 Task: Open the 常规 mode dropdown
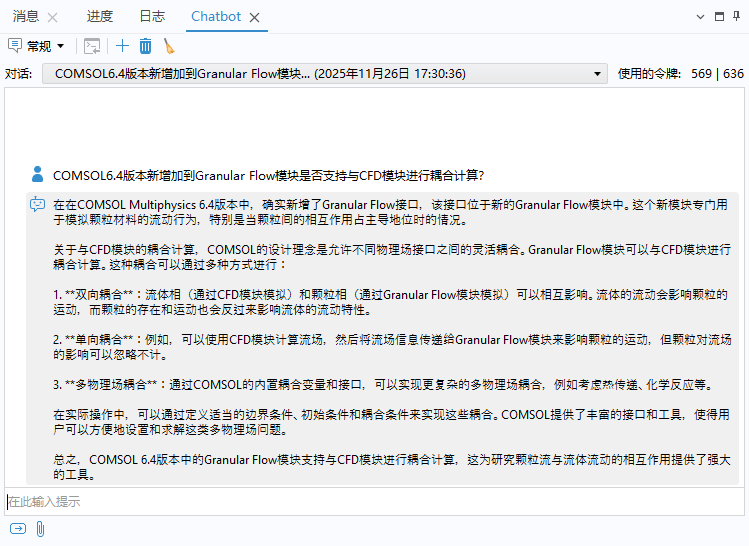point(60,46)
